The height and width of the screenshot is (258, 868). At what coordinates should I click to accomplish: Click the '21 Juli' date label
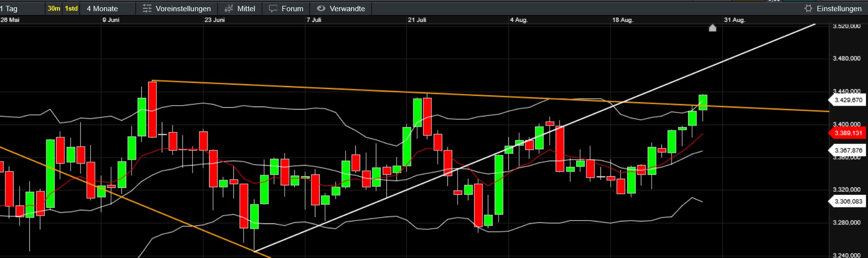(x=417, y=20)
